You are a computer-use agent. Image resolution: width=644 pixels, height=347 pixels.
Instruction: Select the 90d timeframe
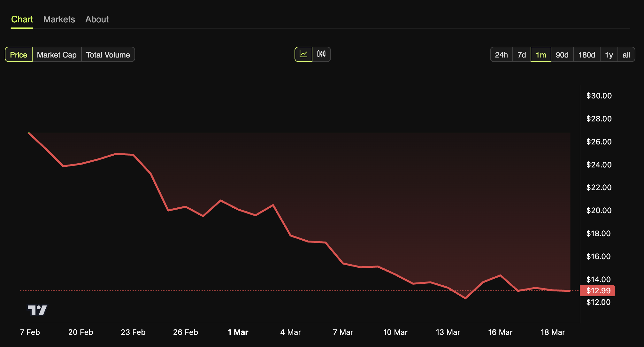[x=562, y=54]
